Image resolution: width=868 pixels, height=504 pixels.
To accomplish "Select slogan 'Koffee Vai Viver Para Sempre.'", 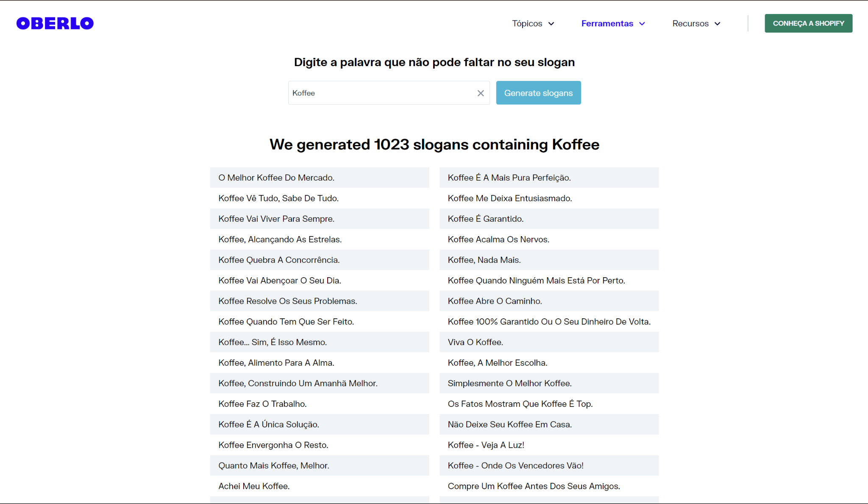I will coord(320,219).
